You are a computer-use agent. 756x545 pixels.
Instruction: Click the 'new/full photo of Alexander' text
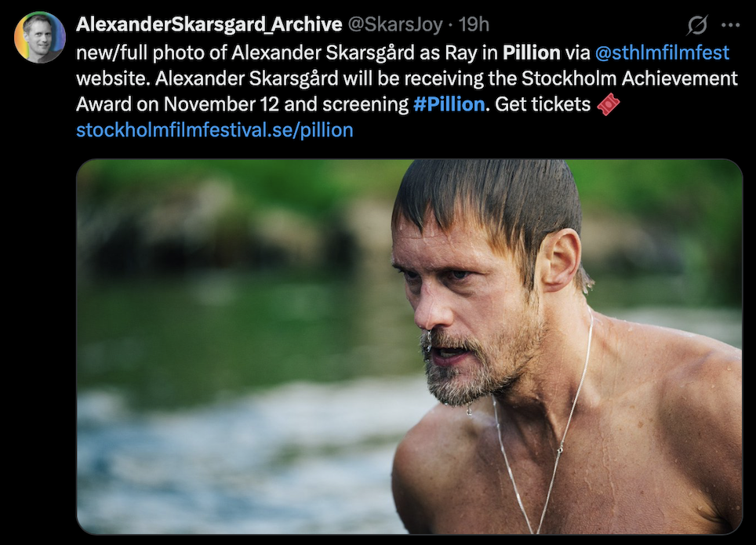(198, 53)
